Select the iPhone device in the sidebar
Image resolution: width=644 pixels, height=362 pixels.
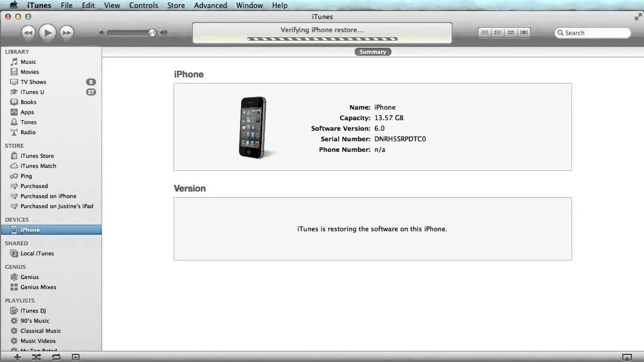click(51, 230)
